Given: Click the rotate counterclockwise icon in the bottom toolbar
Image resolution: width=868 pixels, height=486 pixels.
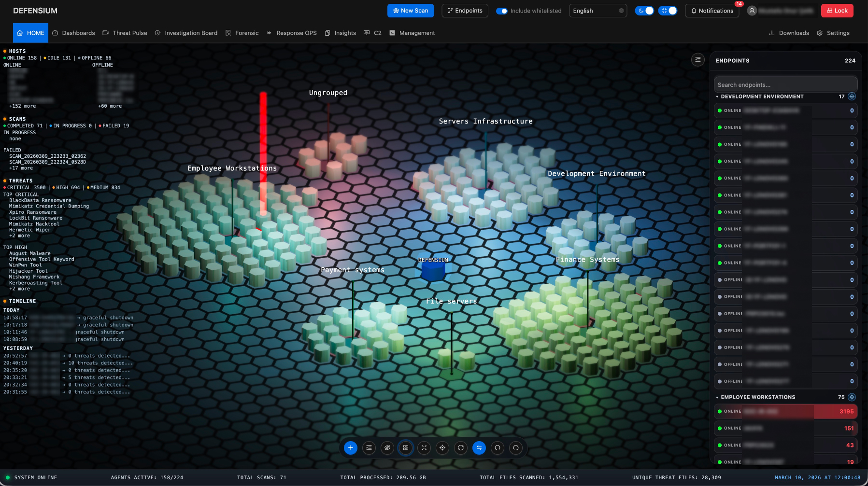Looking at the screenshot, I should tap(498, 448).
